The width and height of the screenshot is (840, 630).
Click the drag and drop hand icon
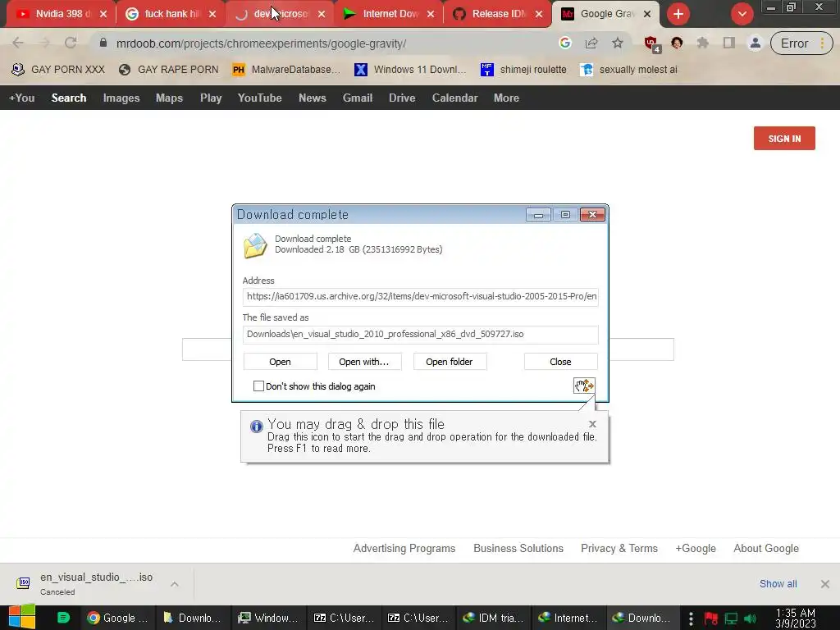click(584, 386)
